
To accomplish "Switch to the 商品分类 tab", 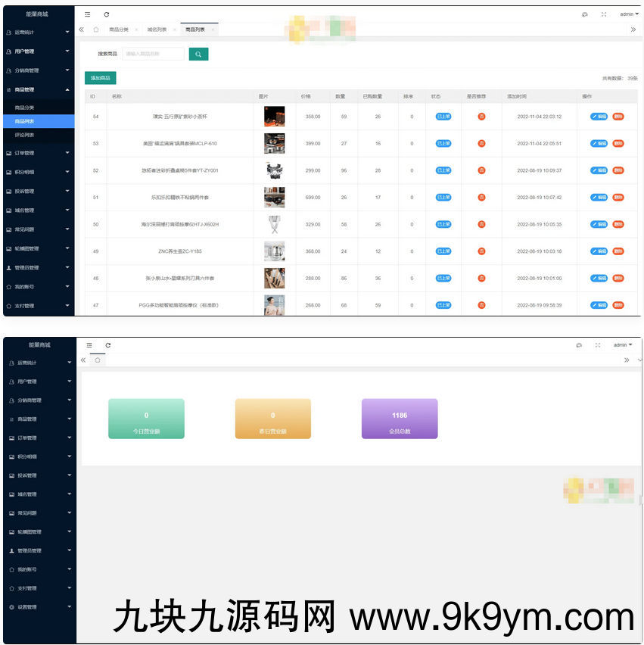I will (117, 27).
